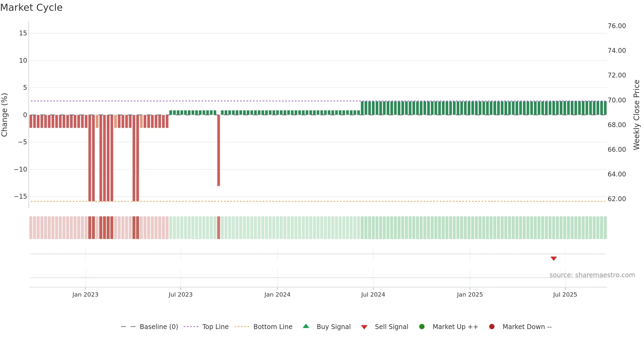Click the red Sell Signal legend triangle
The height and width of the screenshot is (362, 644).
tap(364, 327)
